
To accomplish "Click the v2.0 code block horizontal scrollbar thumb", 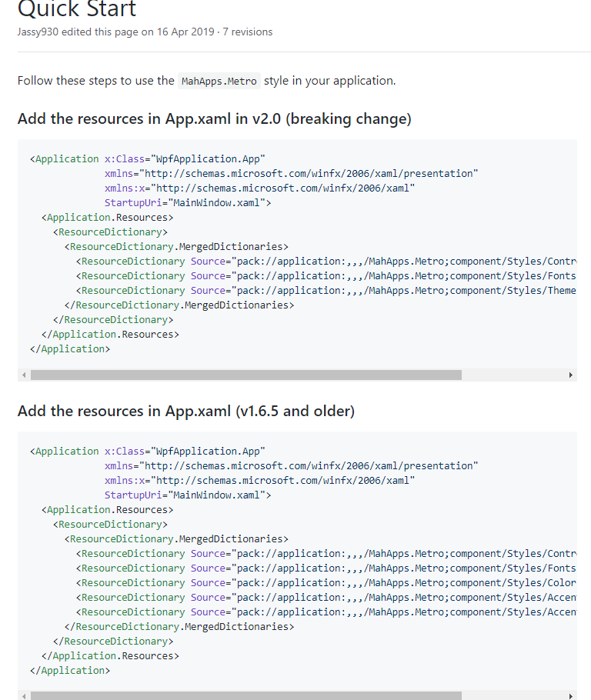I will coord(246,375).
